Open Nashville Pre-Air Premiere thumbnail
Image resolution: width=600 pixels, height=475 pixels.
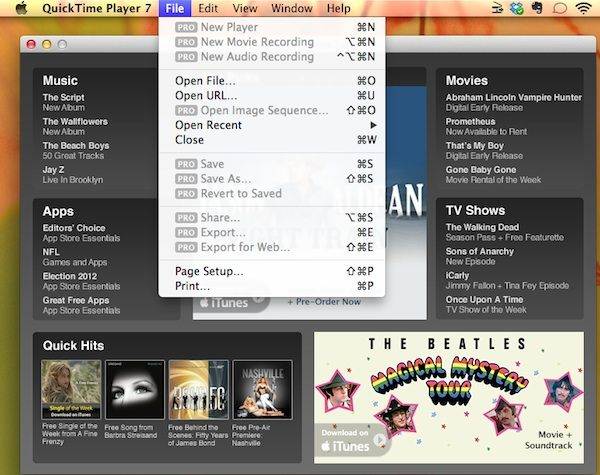click(x=262, y=390)
